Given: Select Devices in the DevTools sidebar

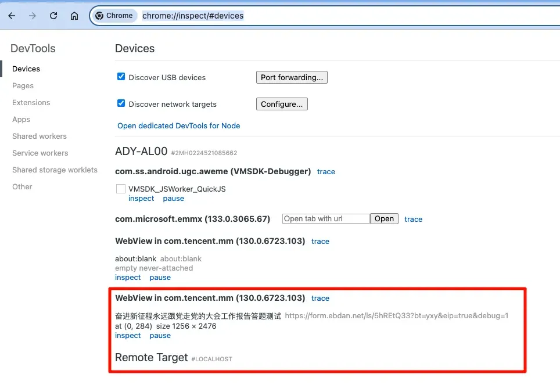Looking at the screenshot, I should 26,69.
